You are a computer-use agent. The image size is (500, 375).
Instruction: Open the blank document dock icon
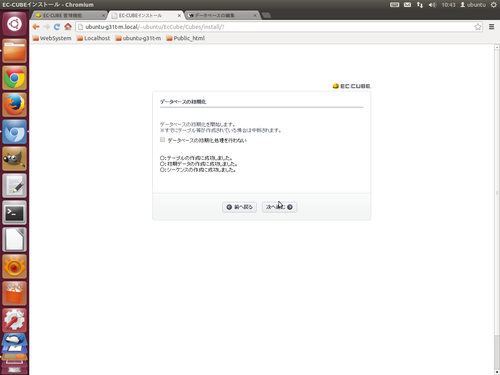pos(14,240)
